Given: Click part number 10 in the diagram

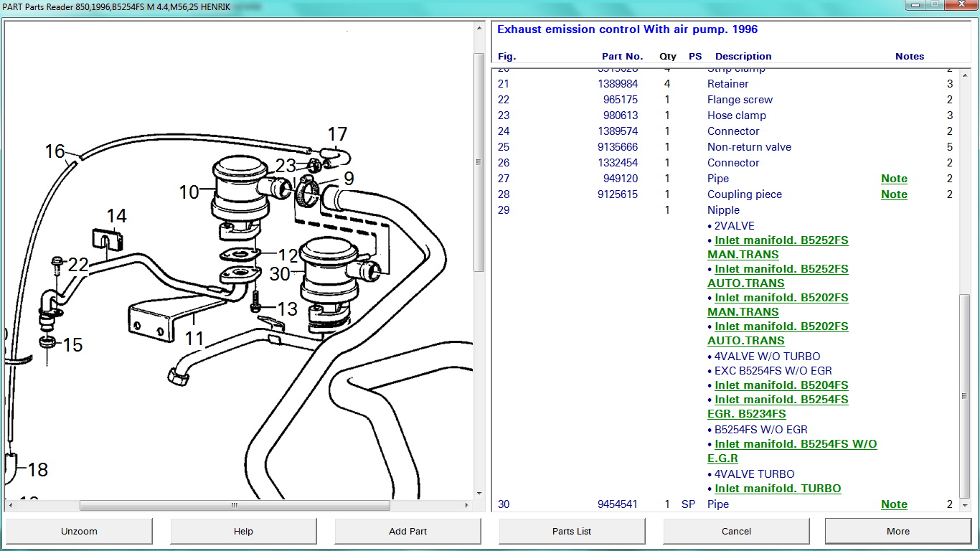Looking at the screenshot, I should pos(189,192).
